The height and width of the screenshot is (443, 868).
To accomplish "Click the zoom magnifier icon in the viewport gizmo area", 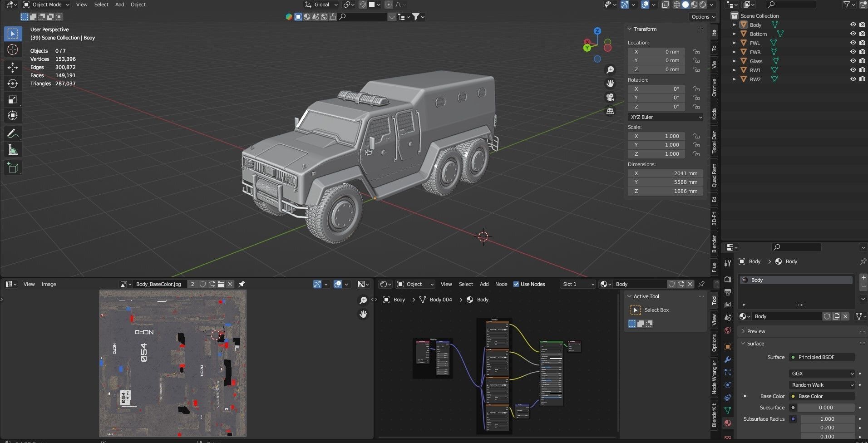I will click(x=610, y=69).
